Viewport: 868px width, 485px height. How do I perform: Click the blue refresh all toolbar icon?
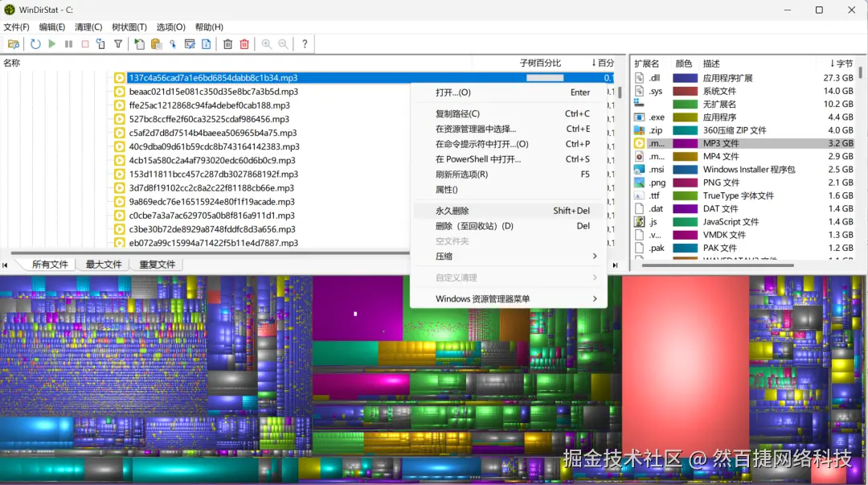(x=35, y=43)
